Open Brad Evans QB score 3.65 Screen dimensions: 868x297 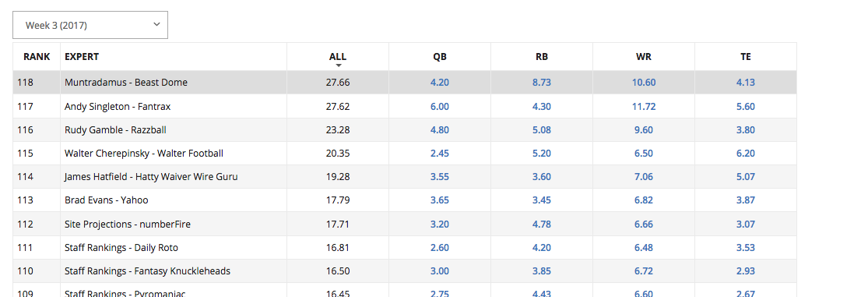[x=440, y=200]
